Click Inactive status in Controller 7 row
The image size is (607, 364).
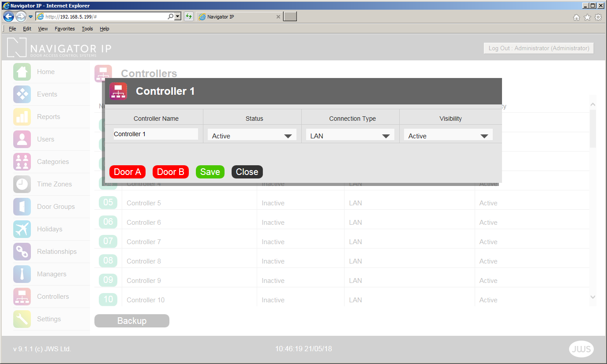[273, 242]
